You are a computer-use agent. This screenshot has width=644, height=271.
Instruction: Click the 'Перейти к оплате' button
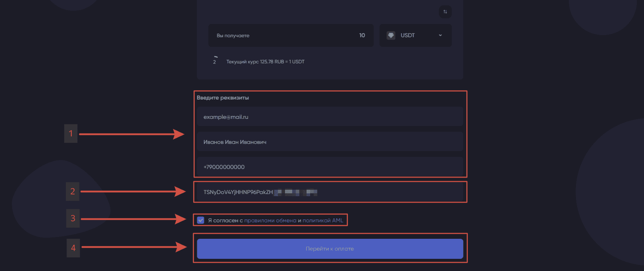tap(330, 249)
